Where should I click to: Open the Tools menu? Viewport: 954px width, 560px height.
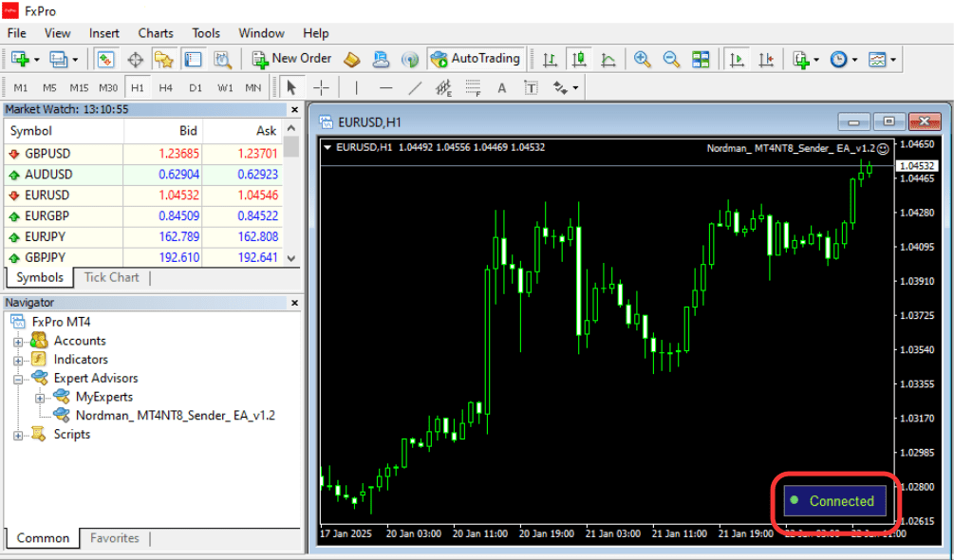[206, 33]
